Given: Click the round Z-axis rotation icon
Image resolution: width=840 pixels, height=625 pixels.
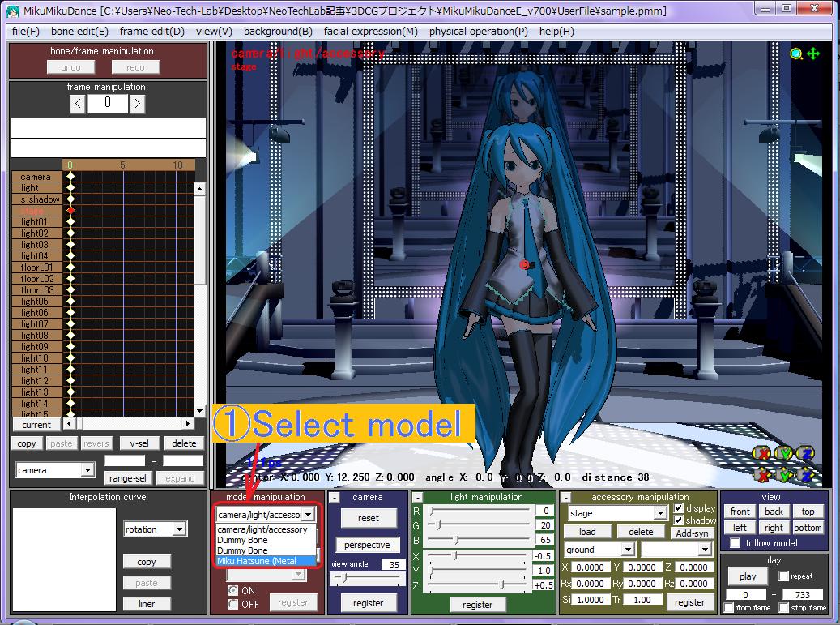Looking at the screenshot, I should pyautogui.click(x=806, y=453).
